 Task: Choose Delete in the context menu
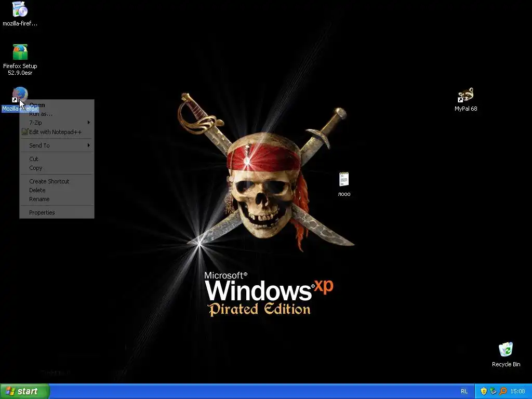click(x=57, y=190)
